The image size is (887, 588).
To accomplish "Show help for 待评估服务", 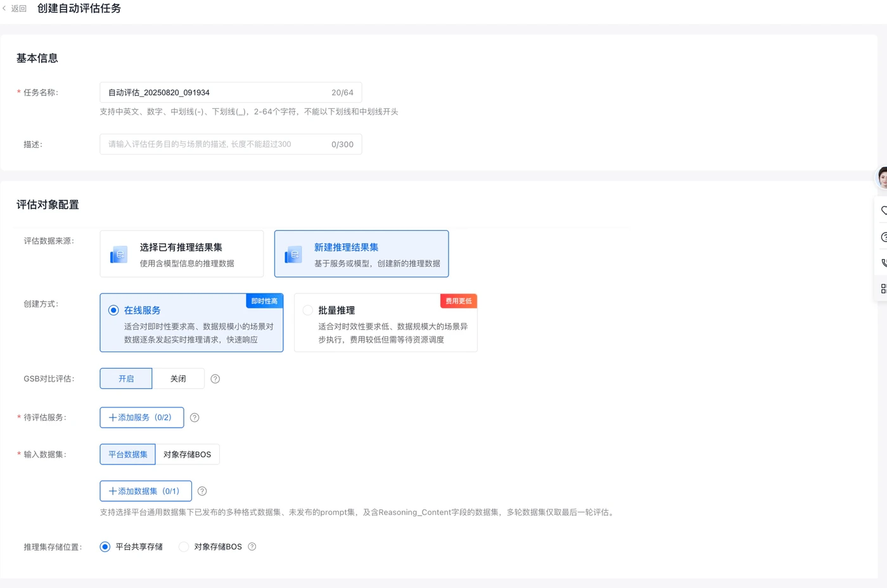I will (x=195, y=418).
